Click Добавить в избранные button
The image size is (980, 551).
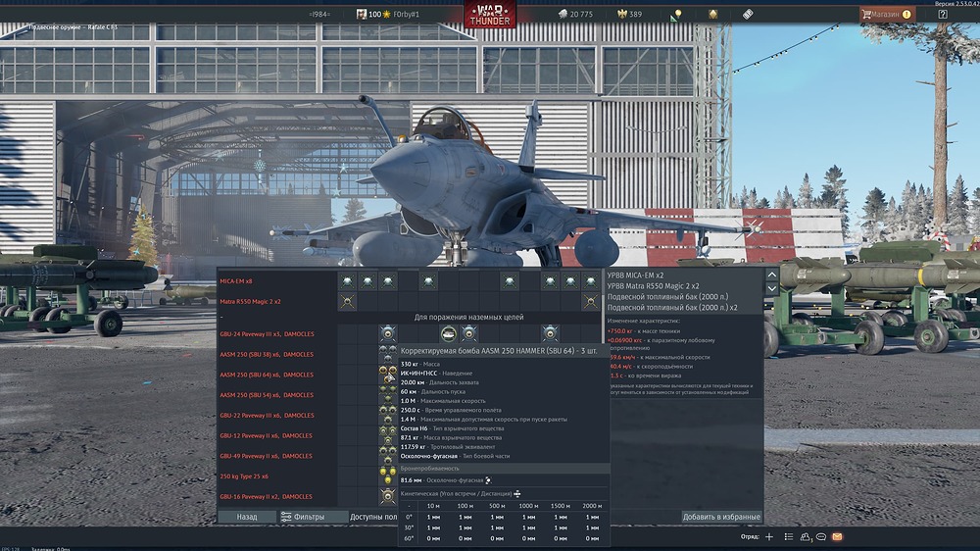click(x=721, y=517)
